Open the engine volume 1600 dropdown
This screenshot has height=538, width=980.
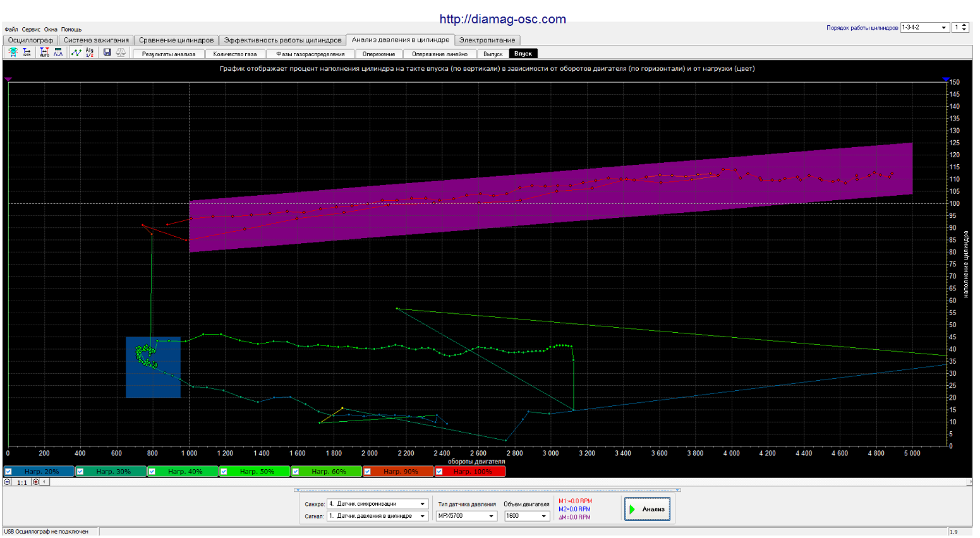pos(527,516)
